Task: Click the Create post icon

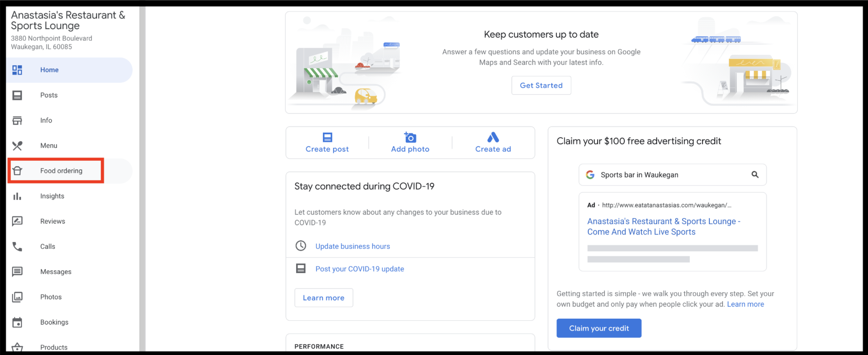Action: [327, 137]
